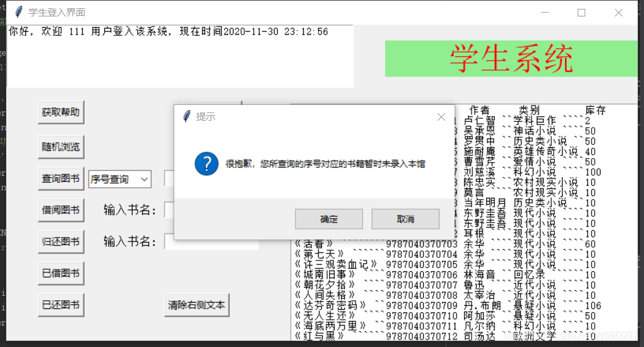
Task: Minimize the 学生登入界面 window
Action: pyautogui.click(x=545, y=13)
